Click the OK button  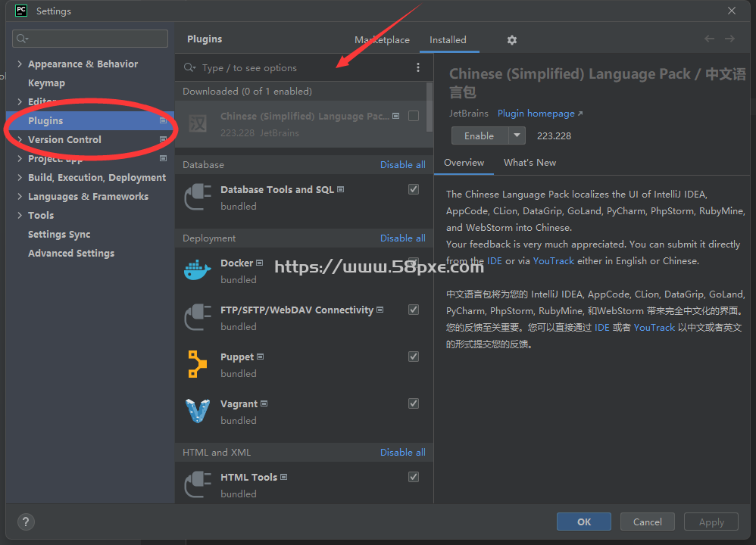[584, 522]
